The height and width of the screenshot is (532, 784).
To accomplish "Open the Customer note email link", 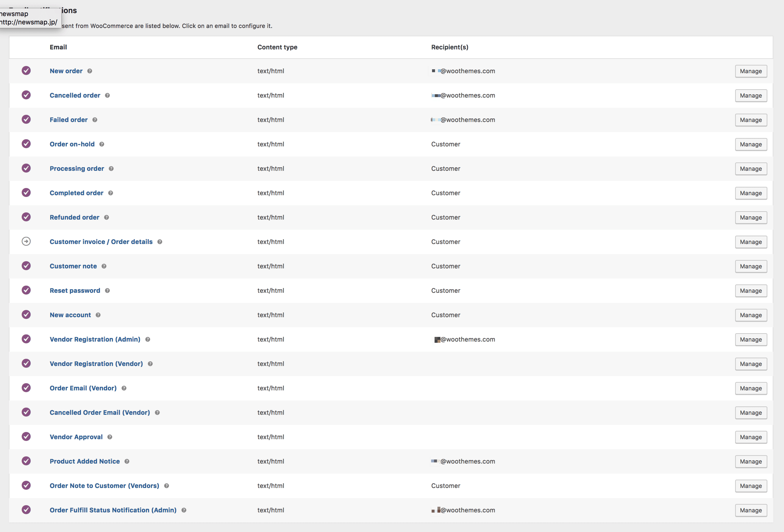I will [73, 266].
